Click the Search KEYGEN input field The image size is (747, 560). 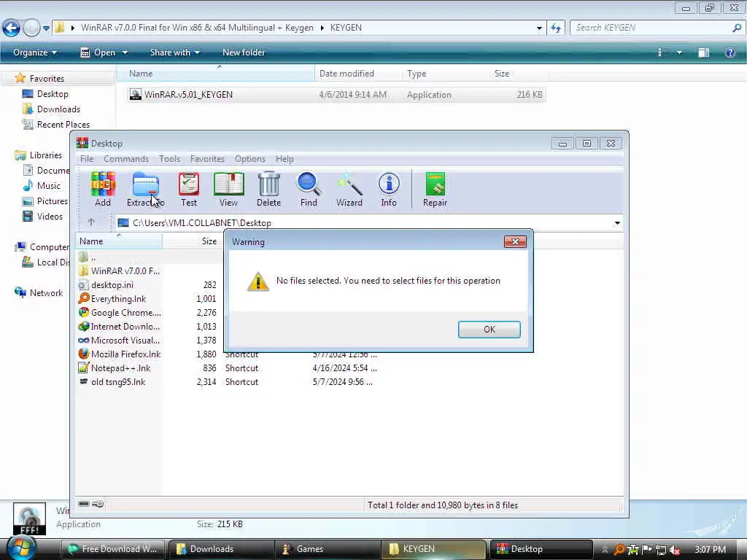click(x=657, y=28)
